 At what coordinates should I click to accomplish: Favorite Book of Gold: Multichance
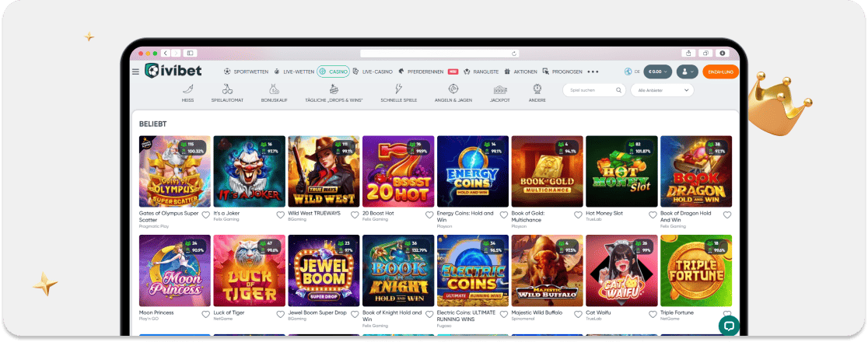[579, 215]
